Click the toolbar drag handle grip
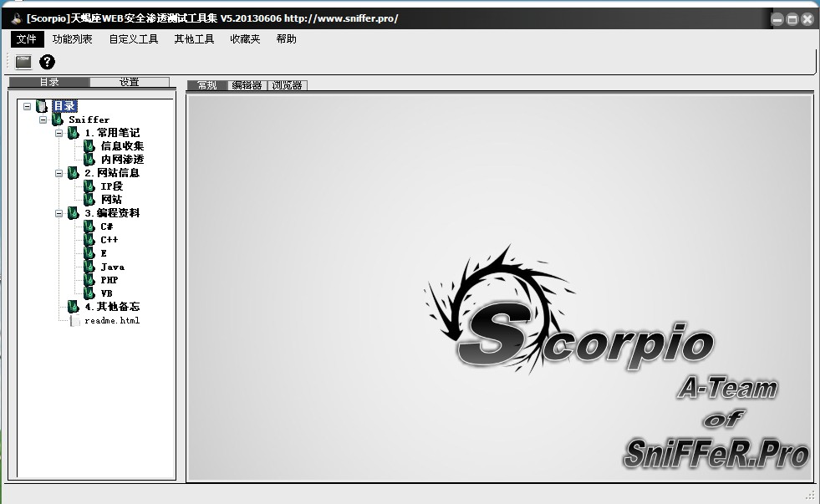The width and height of the screenshot is (820, 504). tap(8, 62)
